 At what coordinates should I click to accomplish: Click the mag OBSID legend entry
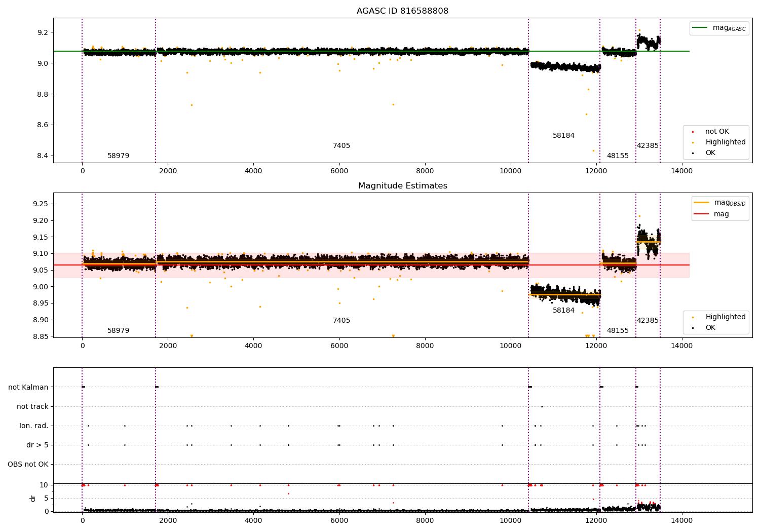coord(720,203)
